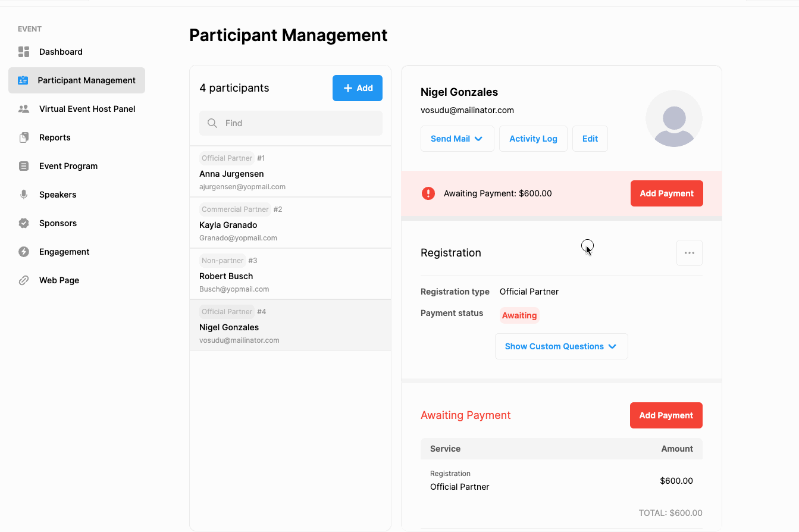Open the Activity Log for Nigel Gonzales

click(532, 138)
